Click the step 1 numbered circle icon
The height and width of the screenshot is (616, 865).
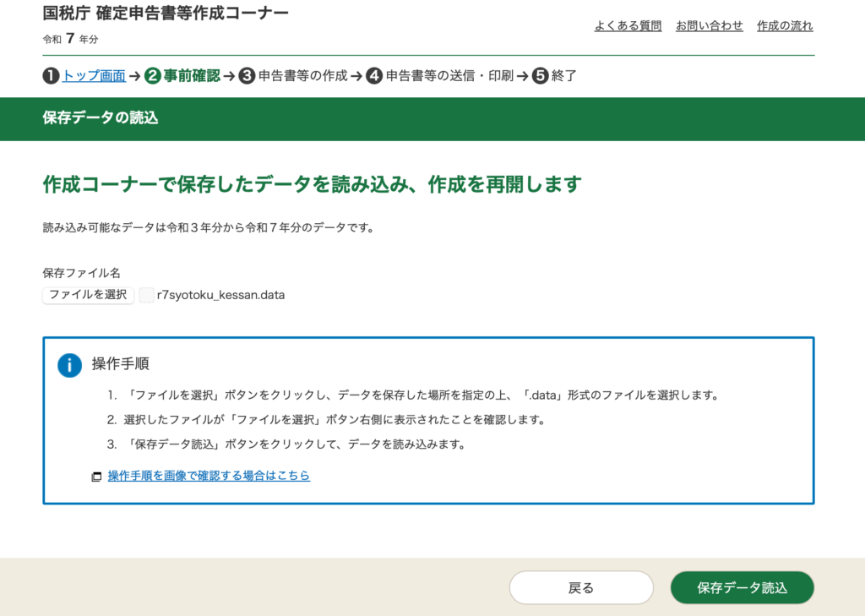point(51,76)
